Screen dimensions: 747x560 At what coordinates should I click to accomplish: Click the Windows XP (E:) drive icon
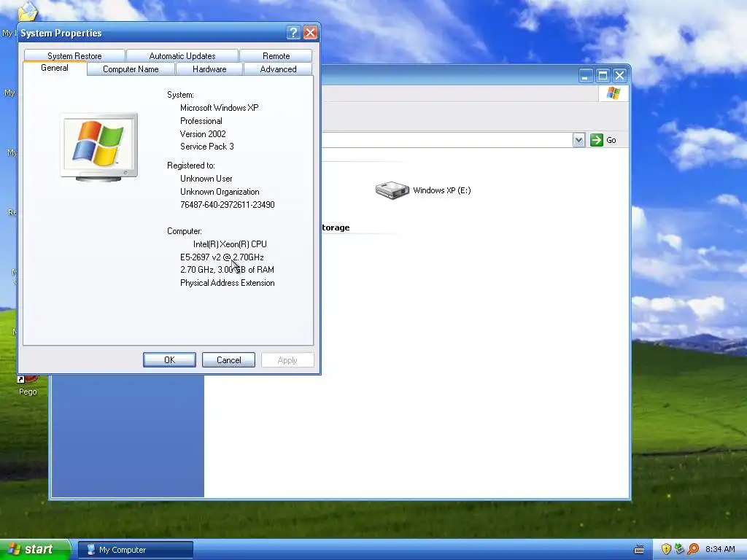click(x=392, y=190)
